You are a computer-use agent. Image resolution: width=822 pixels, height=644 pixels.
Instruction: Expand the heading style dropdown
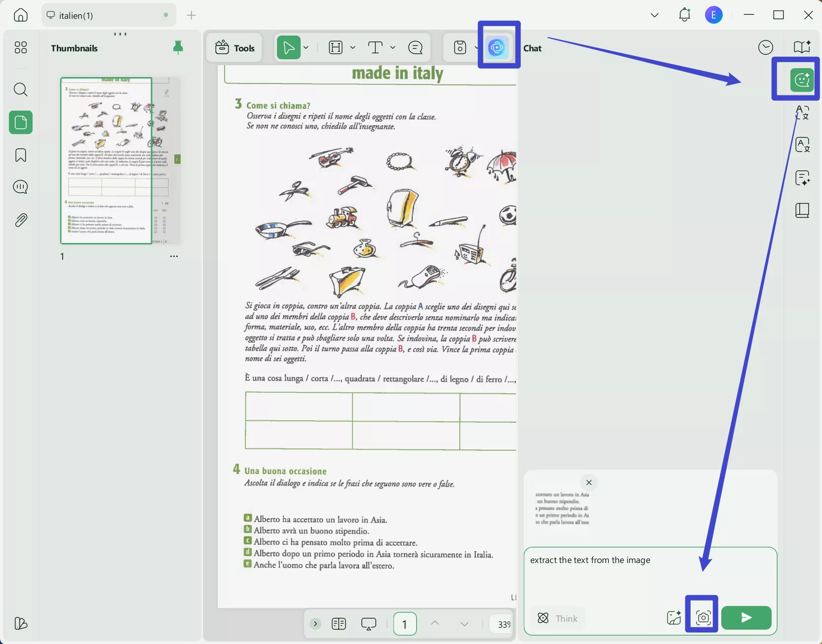pos(352,47)
